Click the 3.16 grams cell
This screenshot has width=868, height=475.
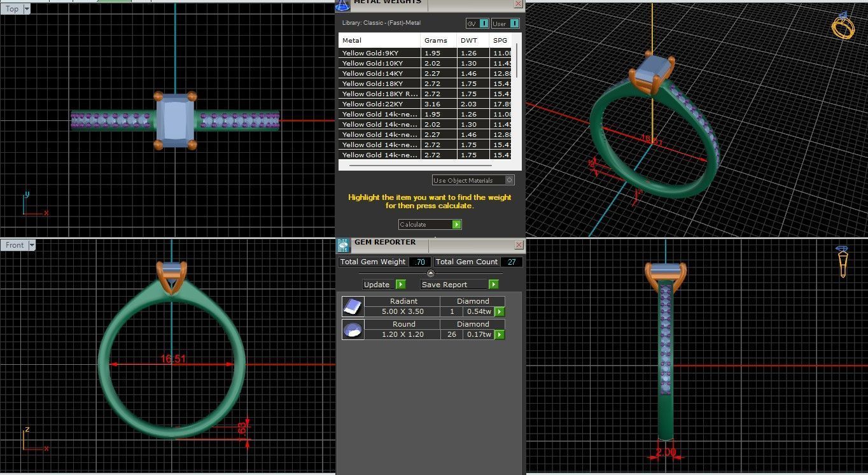438,104
